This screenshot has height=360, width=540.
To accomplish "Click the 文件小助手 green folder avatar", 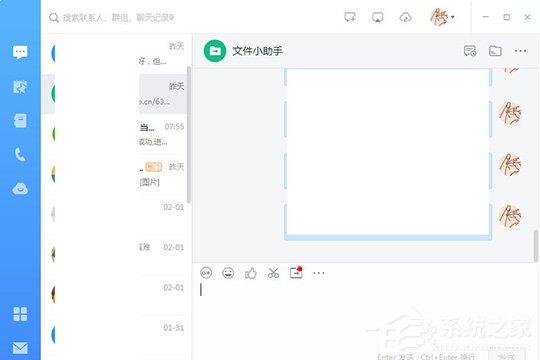I will click(215, 51).
